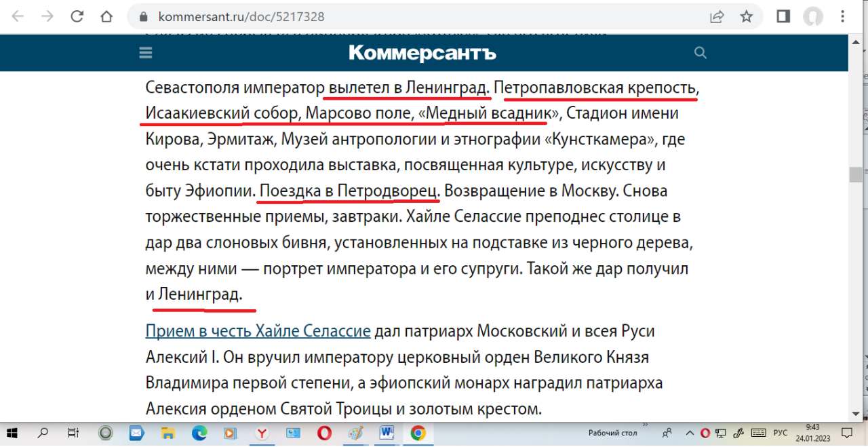Image resolution: width=868 pixels, height=447 pixels.
Task: Switch to Microsoft Word on taskbar
Action: pos(387,433)
